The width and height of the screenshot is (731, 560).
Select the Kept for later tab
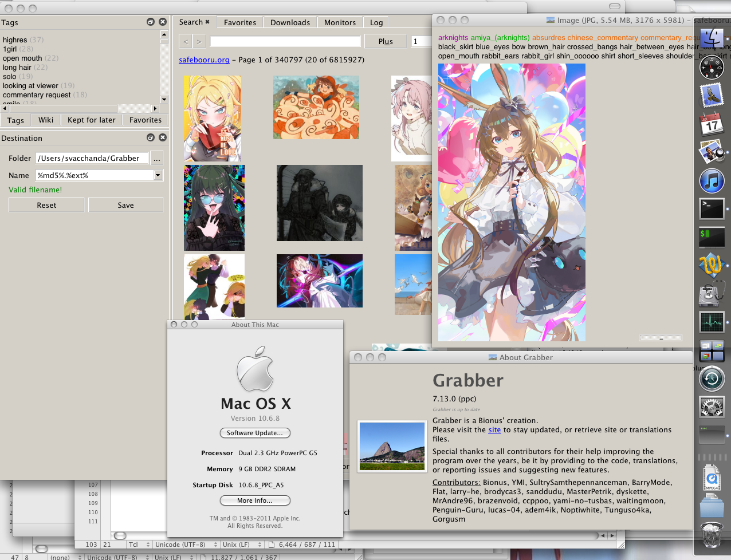pos(92,120)
